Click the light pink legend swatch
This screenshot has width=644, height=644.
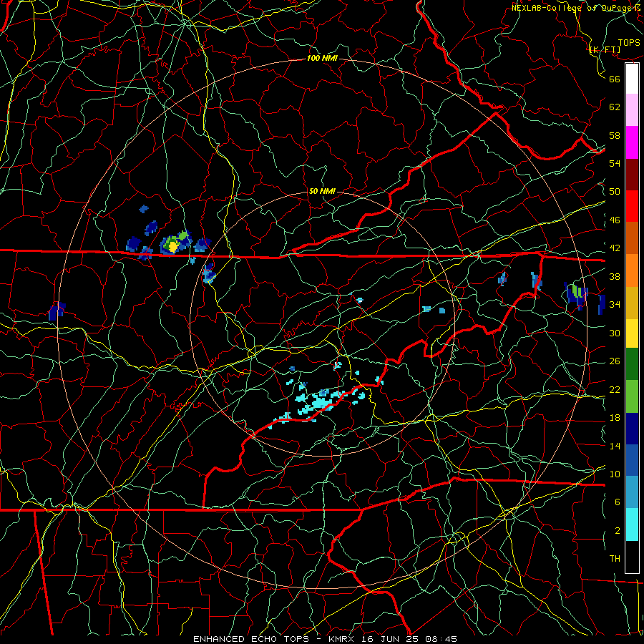pos(632,110)
